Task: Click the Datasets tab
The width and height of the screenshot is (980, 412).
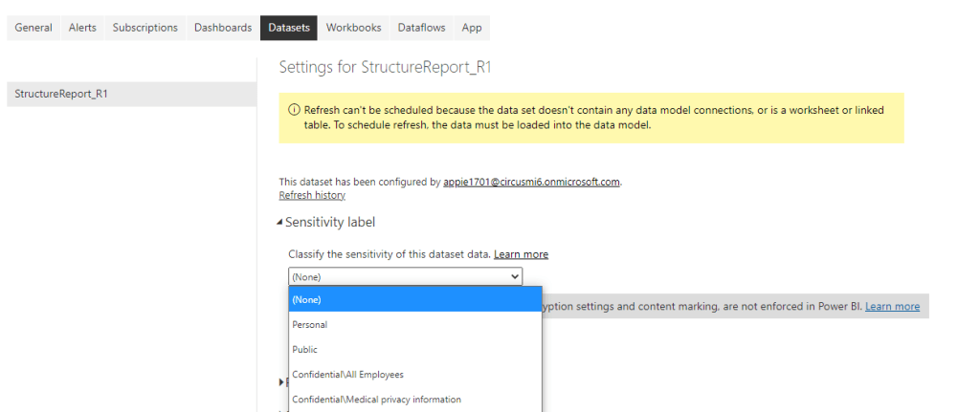Action: (x=289, y=28)
